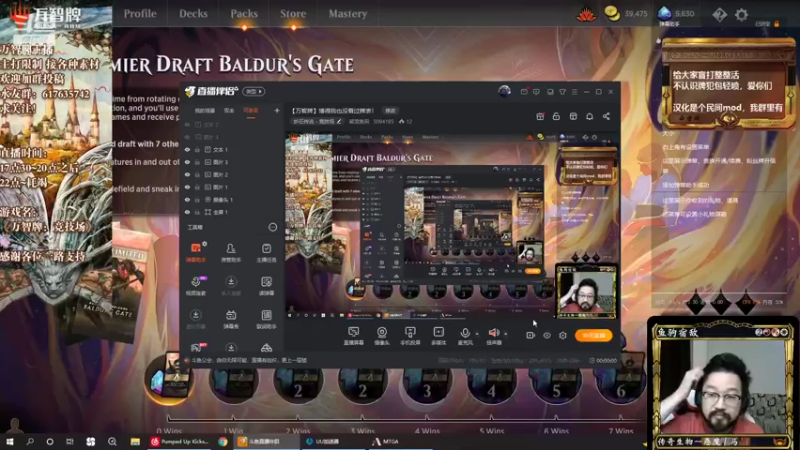
Task: Share the stream via share icon
Action: tap(606, 116)
